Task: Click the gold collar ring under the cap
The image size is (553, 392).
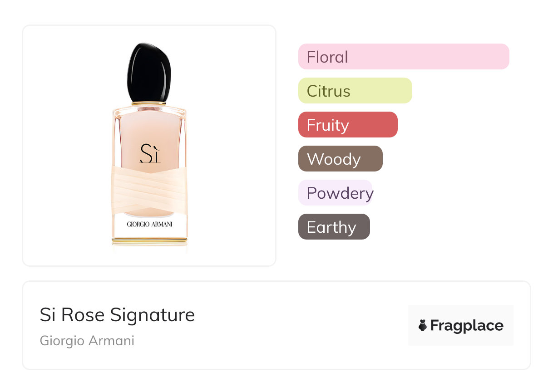Action: point(149,104)
